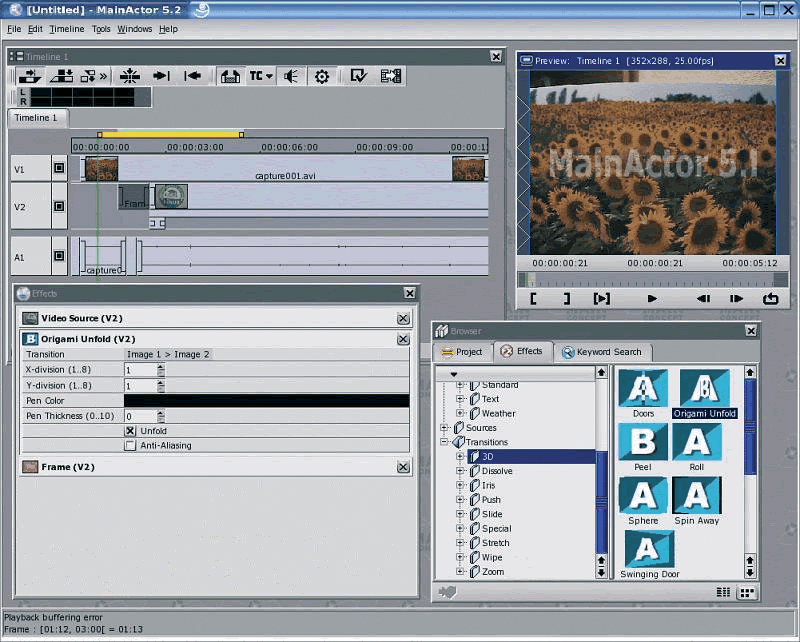800x642 pixels.
Task: Switch to the Project tab in Browser
Action: 462,352
